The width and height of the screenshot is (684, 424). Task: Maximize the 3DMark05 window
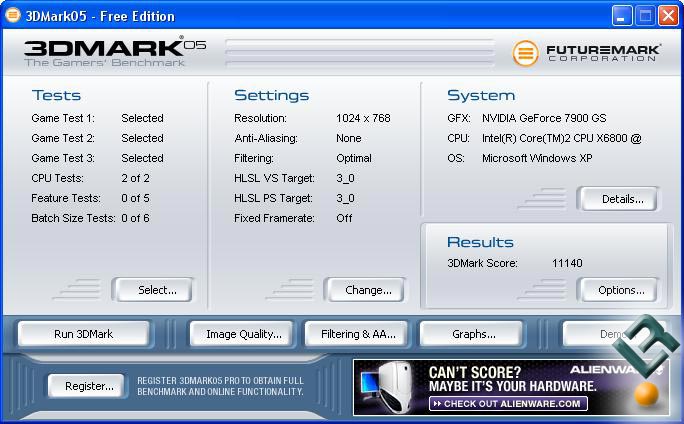pyautogui.click(x=644, y=15)
